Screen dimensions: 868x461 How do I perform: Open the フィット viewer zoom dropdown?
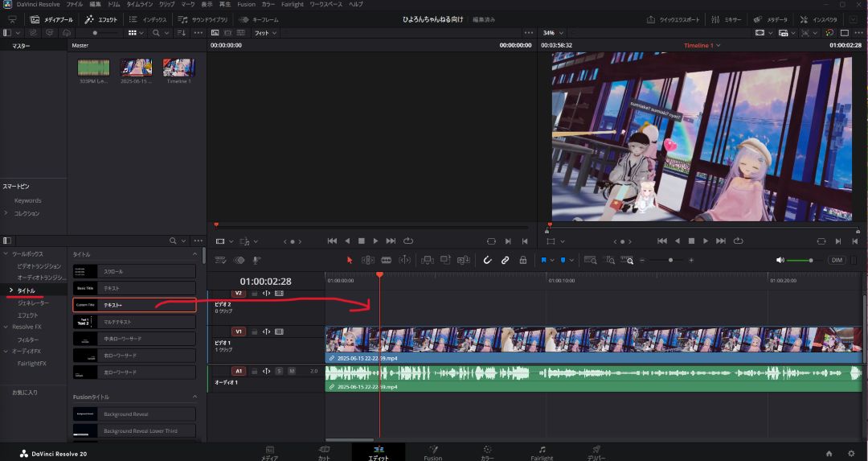265,33
